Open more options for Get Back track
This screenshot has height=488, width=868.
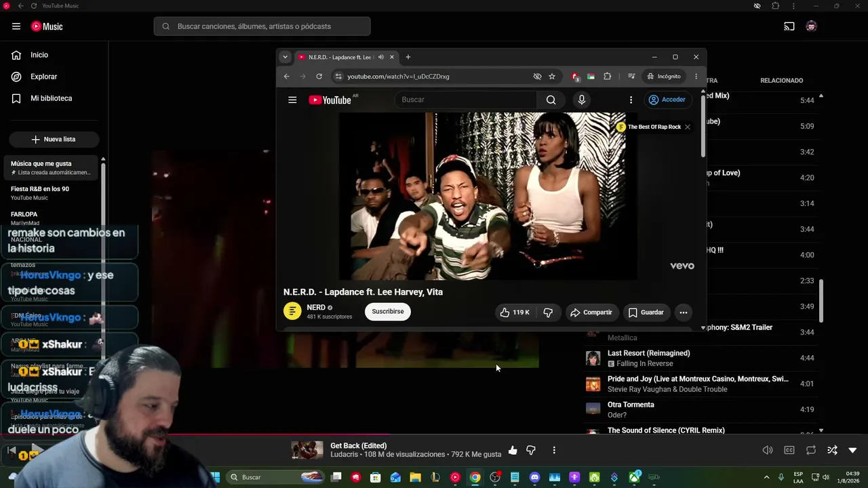[x=554, y=450]
